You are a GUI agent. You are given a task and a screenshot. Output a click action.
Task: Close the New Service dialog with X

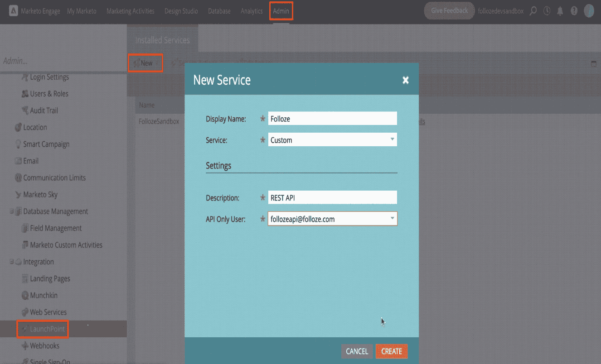pos(406,80)
